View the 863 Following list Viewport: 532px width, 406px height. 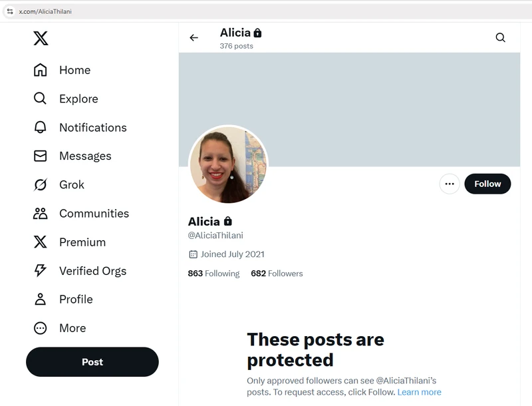click(x=213, y=274)
